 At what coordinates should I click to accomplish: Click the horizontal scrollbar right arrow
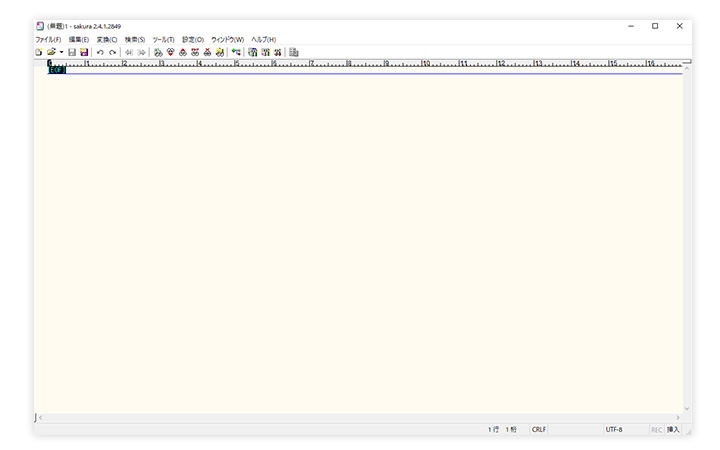[x=677, y=417]
